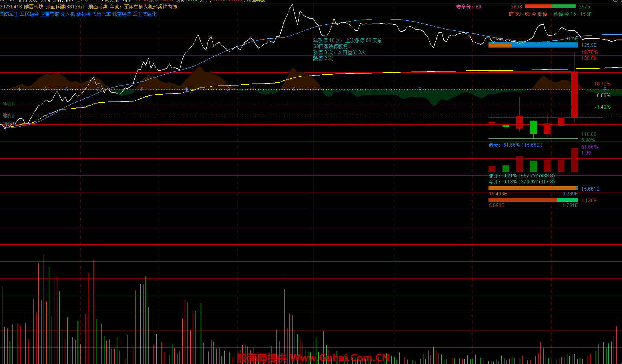This screenshot has height=364, width=622.
Task: Open the 新材料 concept tag
Action: 84,14
